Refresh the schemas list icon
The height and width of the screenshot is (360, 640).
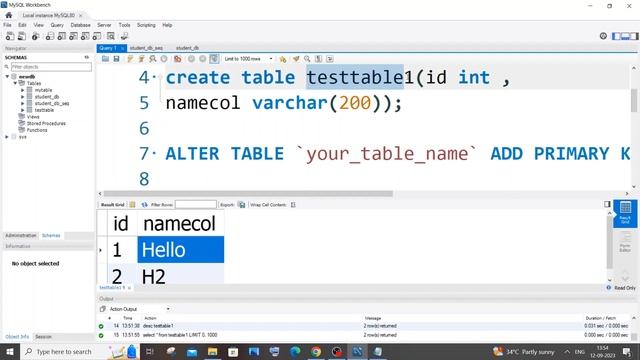click(x=87, y=58)
